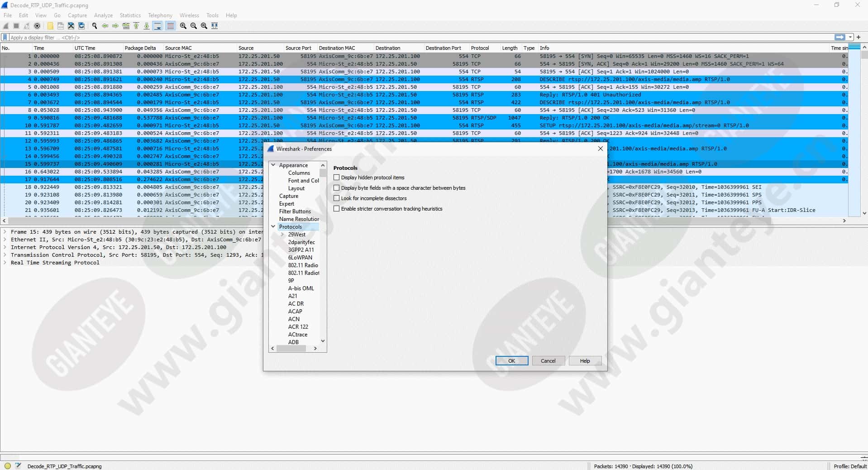Image resolution: width=868 pixels, height=470 pixels.
Task: Open capture options from the toolbar
Action: coord(37,26)
